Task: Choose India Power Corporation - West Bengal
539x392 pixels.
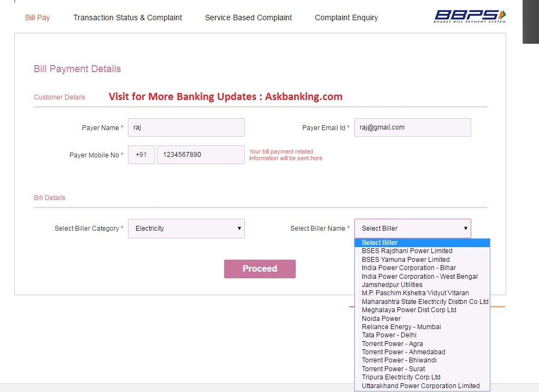Action: point(422,276)
